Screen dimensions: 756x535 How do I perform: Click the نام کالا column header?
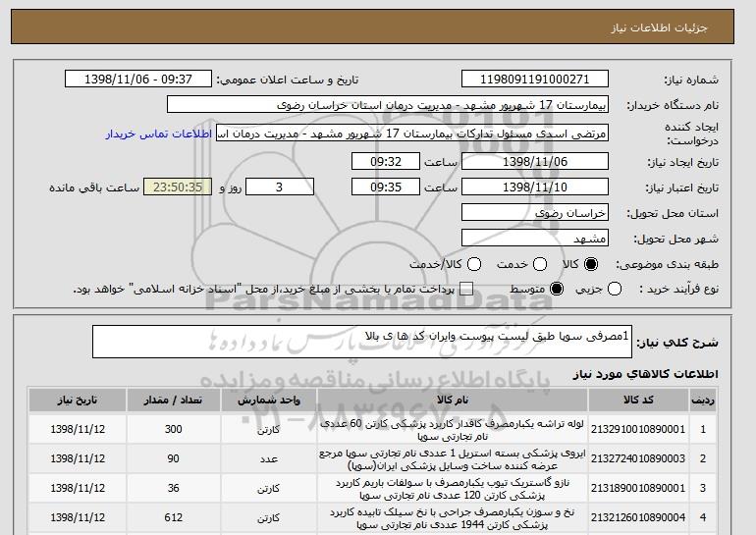point(453,401)
